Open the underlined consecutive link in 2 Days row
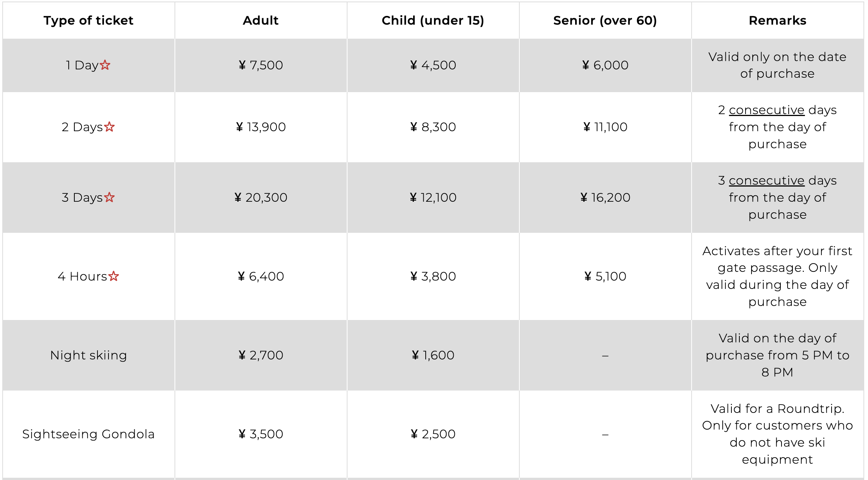 (x=766, y=110)
